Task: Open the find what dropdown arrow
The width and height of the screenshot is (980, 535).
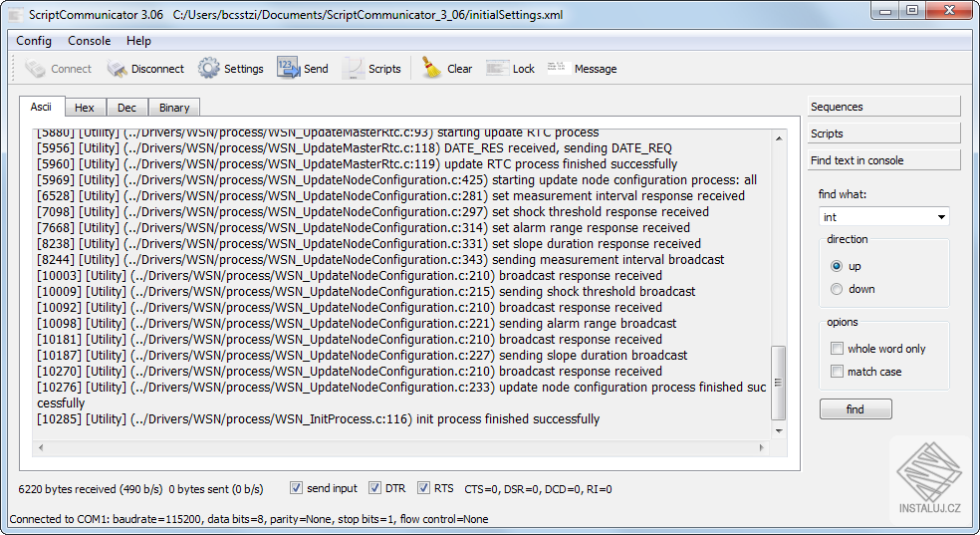Action: tap(941, 217)
